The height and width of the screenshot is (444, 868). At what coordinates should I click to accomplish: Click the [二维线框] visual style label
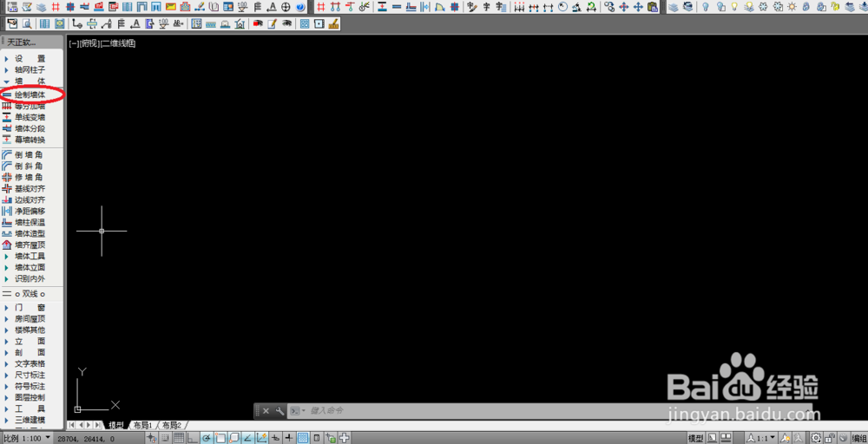118,43
